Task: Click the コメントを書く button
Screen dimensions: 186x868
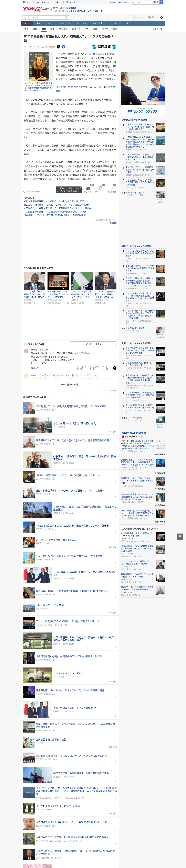Action: (93, 344)
